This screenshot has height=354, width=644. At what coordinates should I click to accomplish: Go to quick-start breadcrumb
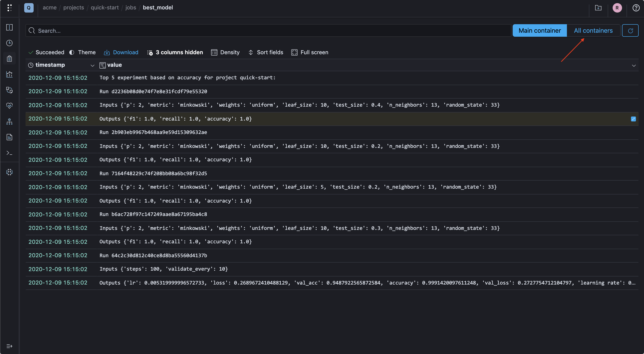click(104, 7)
